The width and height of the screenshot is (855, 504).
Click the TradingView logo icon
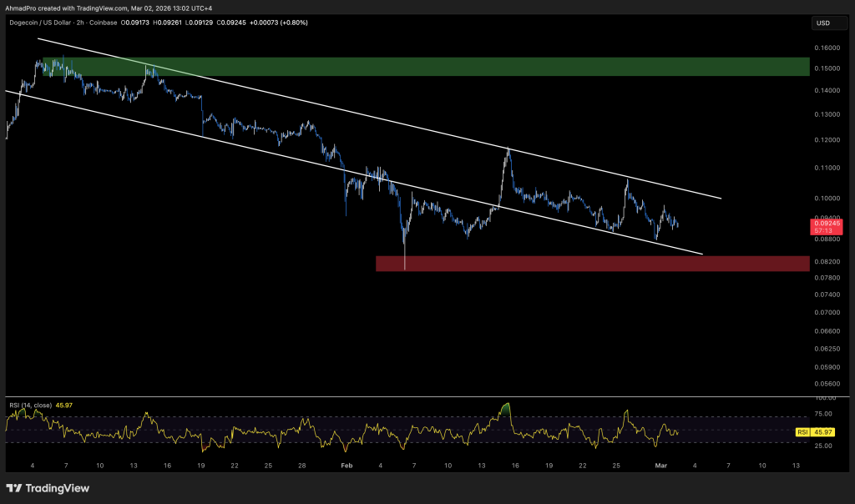13,488
